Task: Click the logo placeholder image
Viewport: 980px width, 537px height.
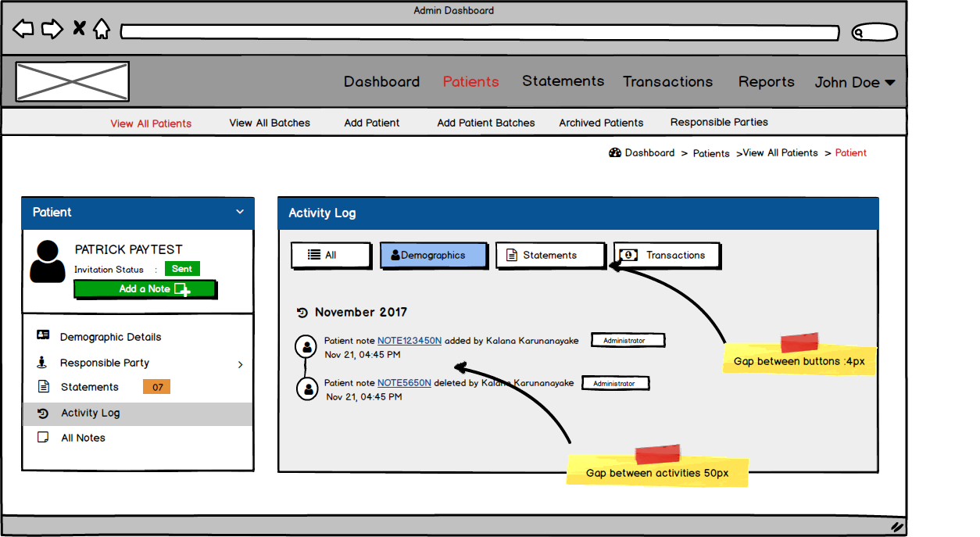Action: [x=73, y=81]
